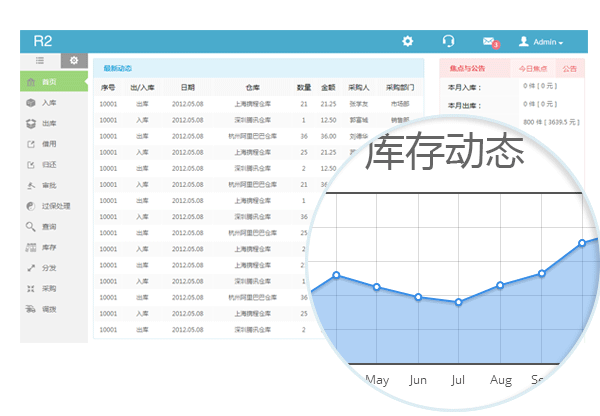Click the Jun axis label
Viewport: 600px width, 416px height.
tap(418, 380)
